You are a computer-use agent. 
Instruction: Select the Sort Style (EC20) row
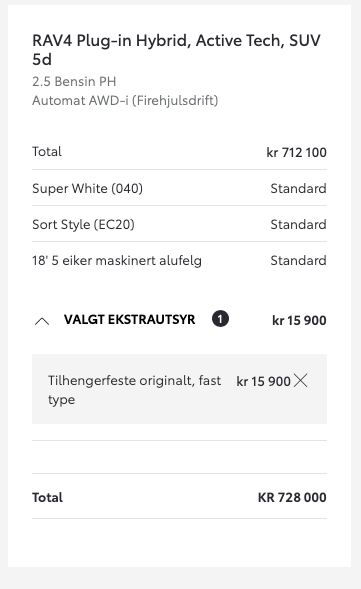pyautogui.click(x=179, y=224)
